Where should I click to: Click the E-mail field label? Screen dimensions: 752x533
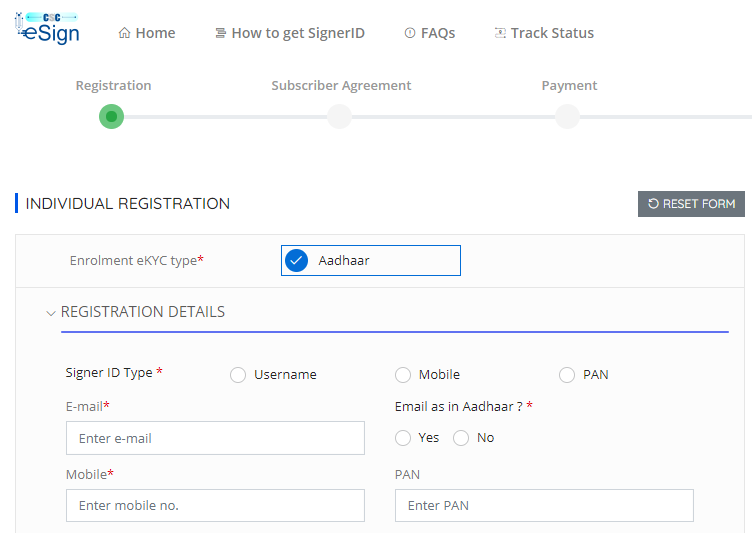click(88, 406)
